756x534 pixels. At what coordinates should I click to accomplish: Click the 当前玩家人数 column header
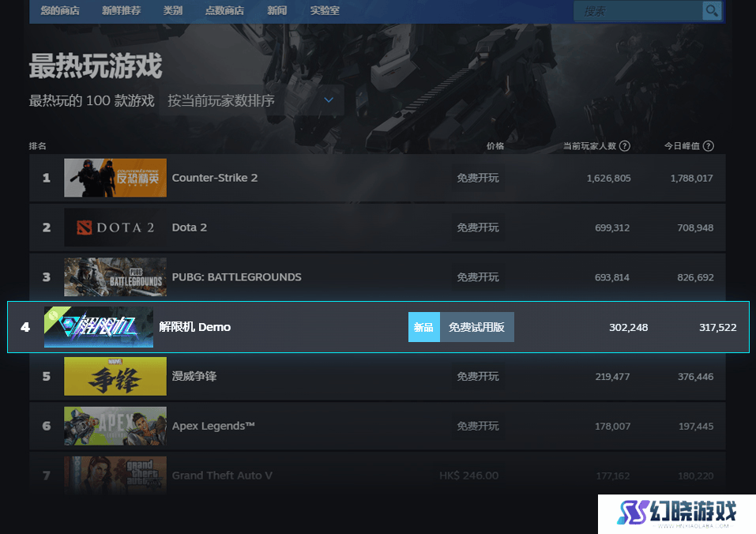(589, 146)
